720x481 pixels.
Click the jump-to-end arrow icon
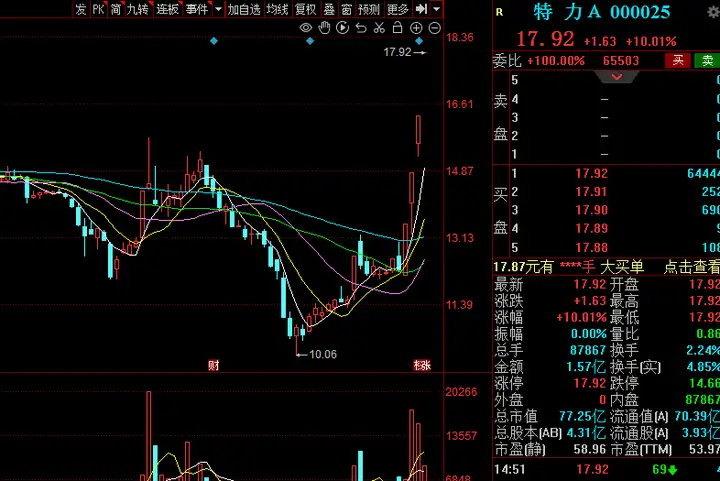[421, 9]
